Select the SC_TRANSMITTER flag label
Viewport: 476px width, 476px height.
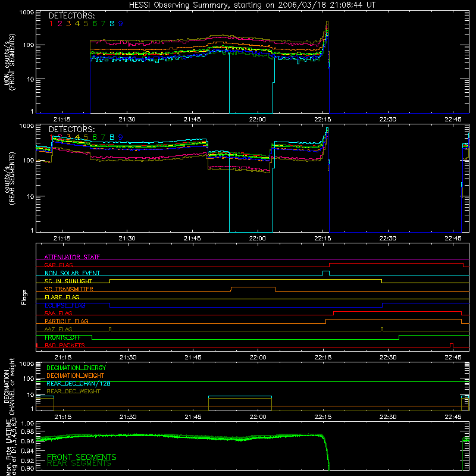coord(69,289)
